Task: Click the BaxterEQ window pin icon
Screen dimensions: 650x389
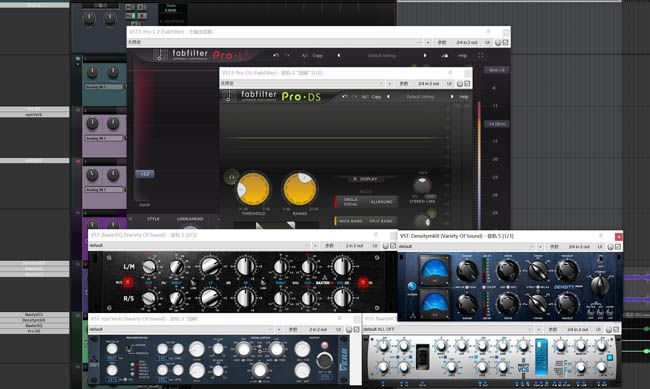Action: [x=376, y=234]
